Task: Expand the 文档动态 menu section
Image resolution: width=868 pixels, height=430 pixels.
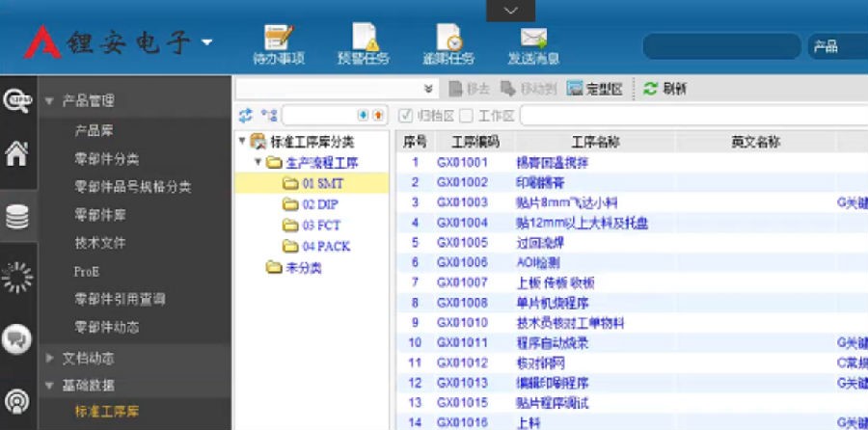Action: [x=50, y=359]
